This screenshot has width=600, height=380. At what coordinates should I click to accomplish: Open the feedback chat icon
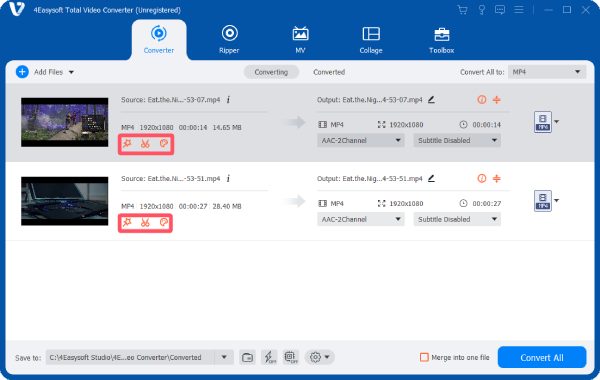click(x=500, y=10)
